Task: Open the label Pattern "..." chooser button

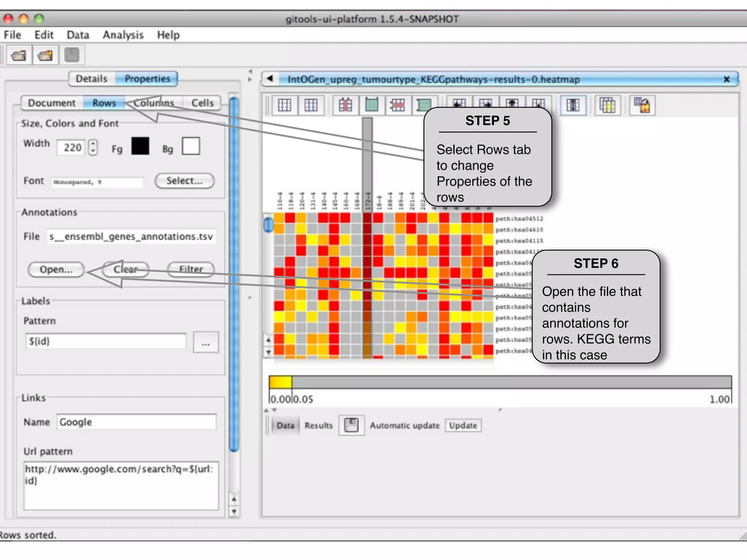Action: tap(206, 342)
